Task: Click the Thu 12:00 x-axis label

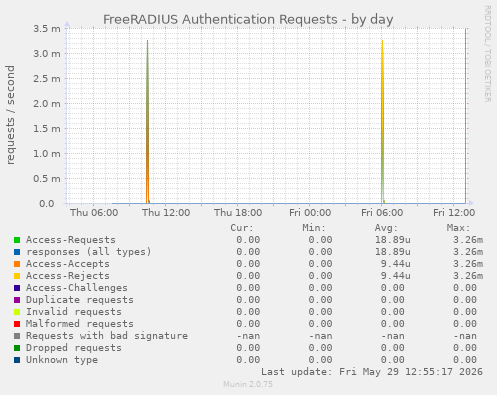Action: [x=166, y=213]
